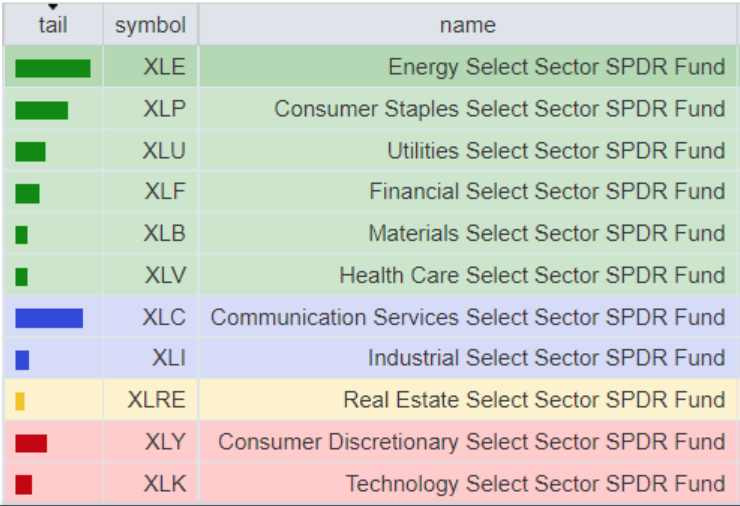Open Communication Services Select Sector SPDR Fund
The height and width of the screenshot is (506, 740).
(467, 317)
